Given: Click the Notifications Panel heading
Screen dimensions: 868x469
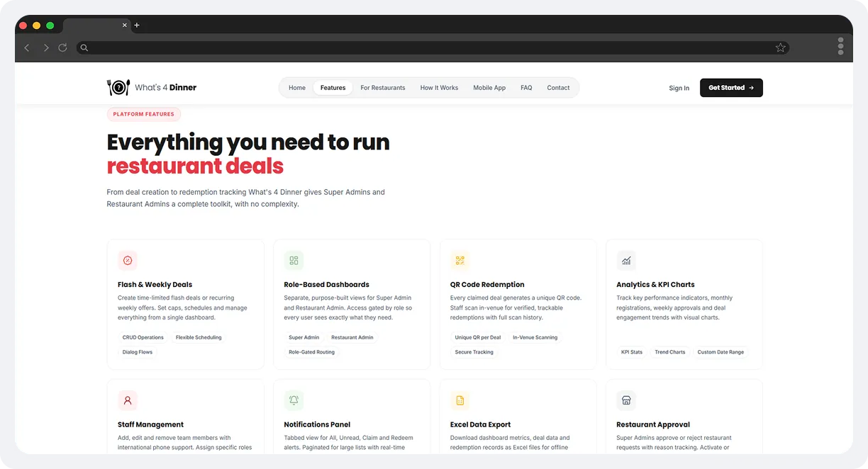Looking at the screenshot, I should click(x=317, y=424).
